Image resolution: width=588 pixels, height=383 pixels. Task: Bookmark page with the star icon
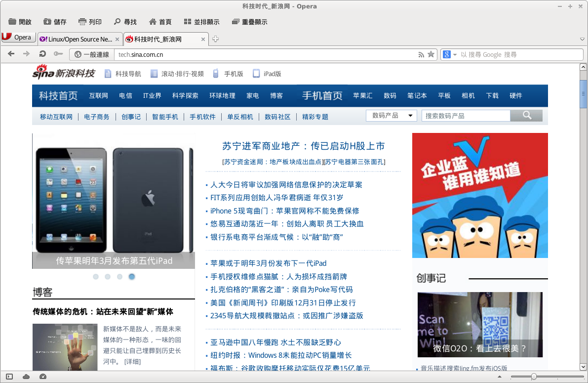click(431, 54)
